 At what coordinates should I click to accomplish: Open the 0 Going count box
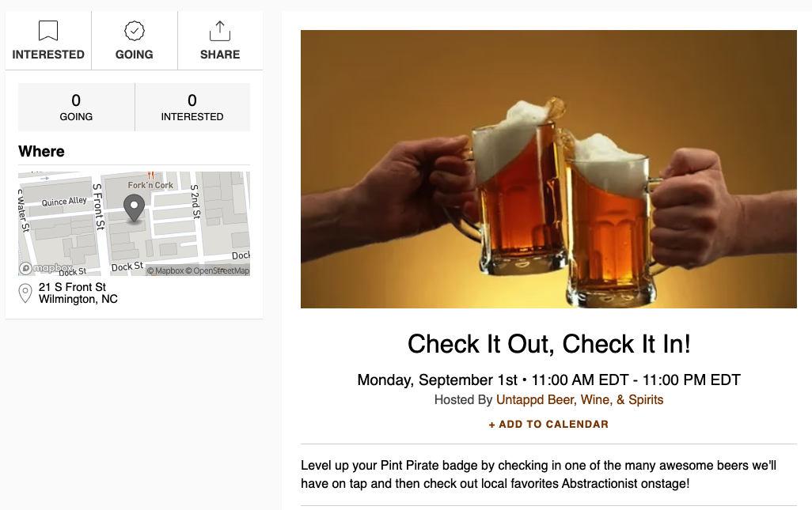click(x=76, y=107)
